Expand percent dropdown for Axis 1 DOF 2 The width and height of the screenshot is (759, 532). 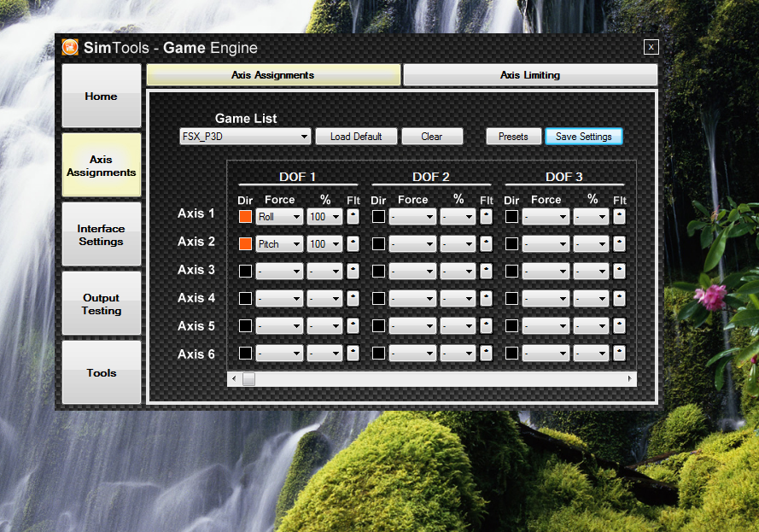[x=458, y=216]
